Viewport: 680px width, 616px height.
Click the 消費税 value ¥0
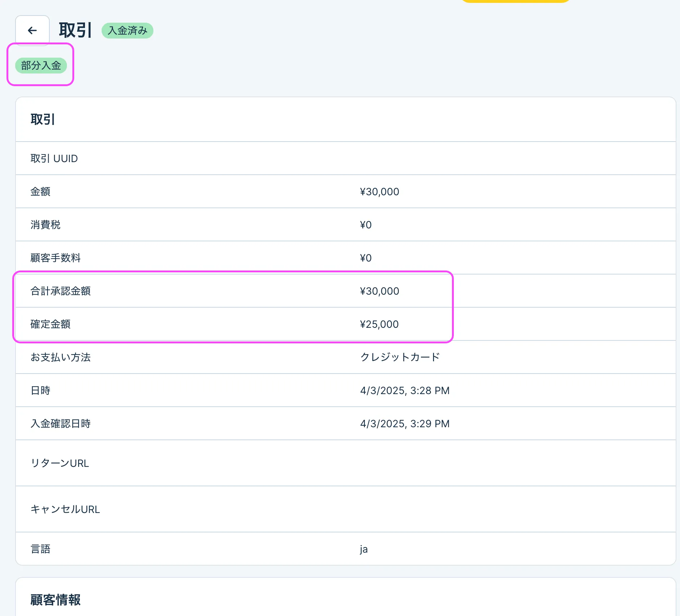pos(366,225)
